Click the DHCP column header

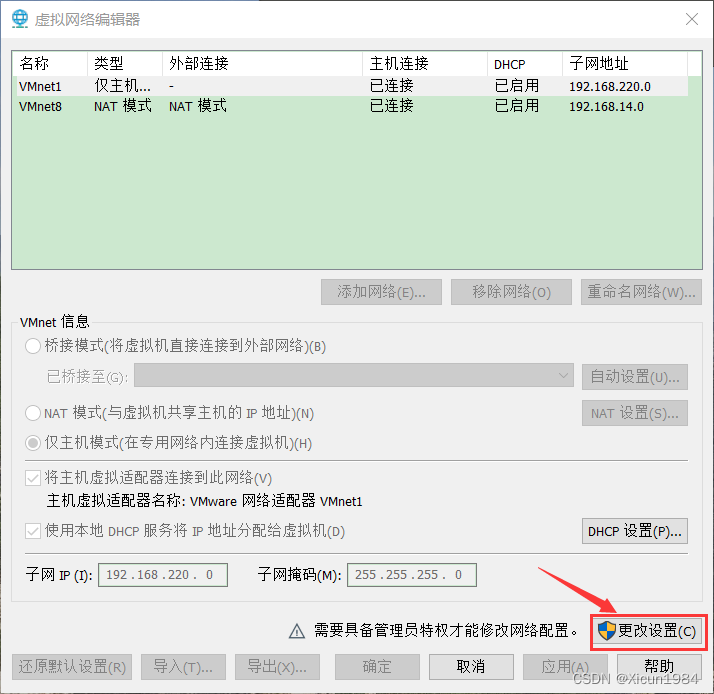(525, 64)
